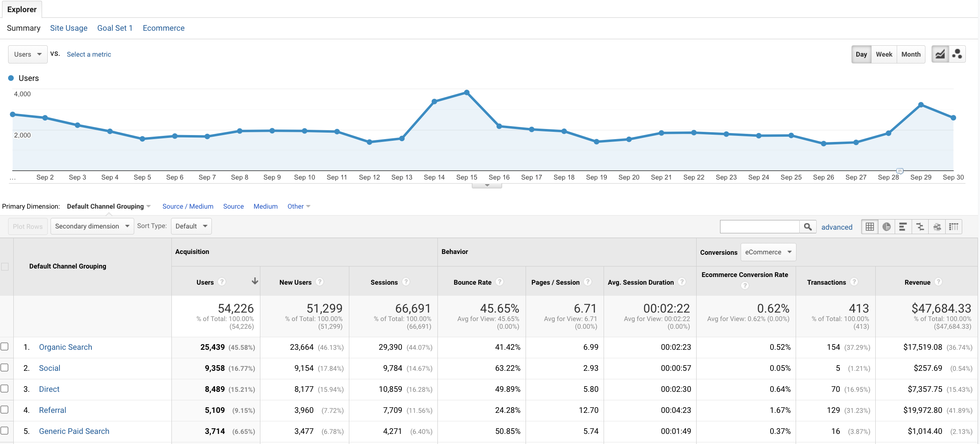Select the Performance bar view icon
Screen dimensions: 980x444
[x=903, y=227]
